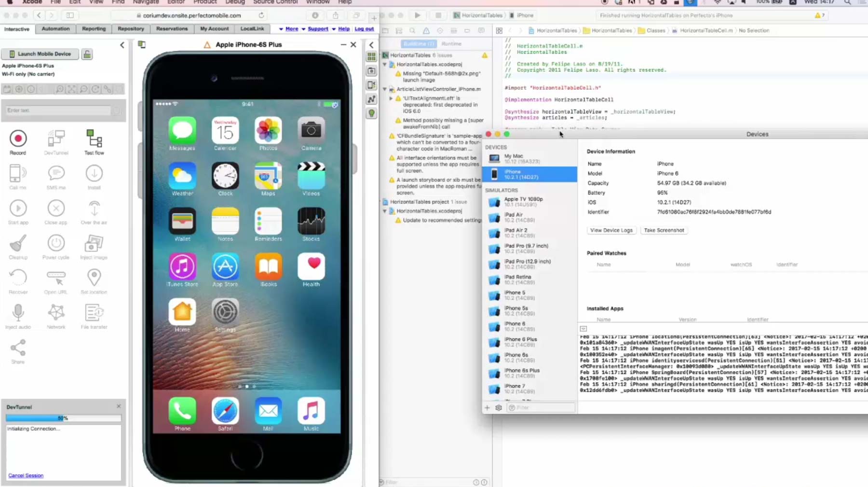The height and width of the screenshot is (487, 868).
Task: Click the File transfer icon
Action: point(94,313)
